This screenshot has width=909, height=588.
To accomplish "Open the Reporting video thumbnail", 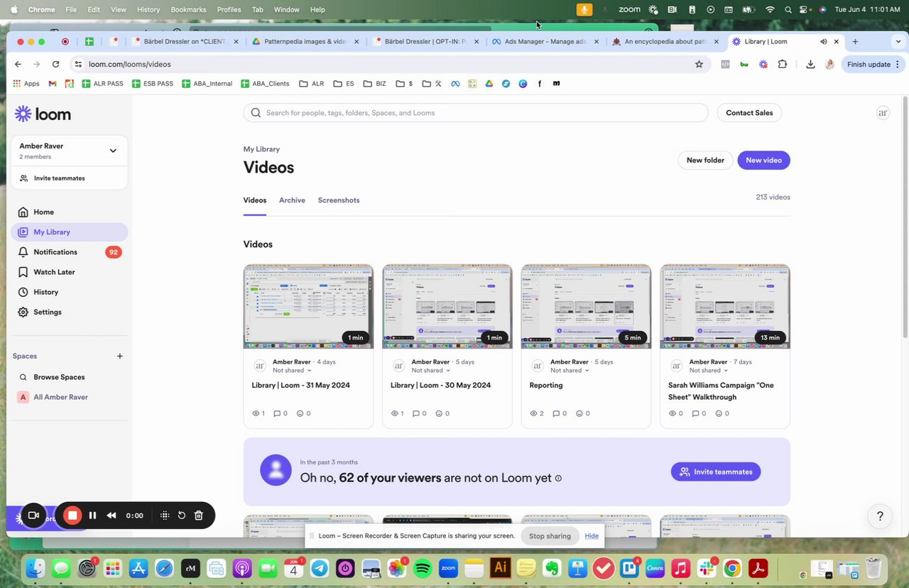I will pos(586,307).
